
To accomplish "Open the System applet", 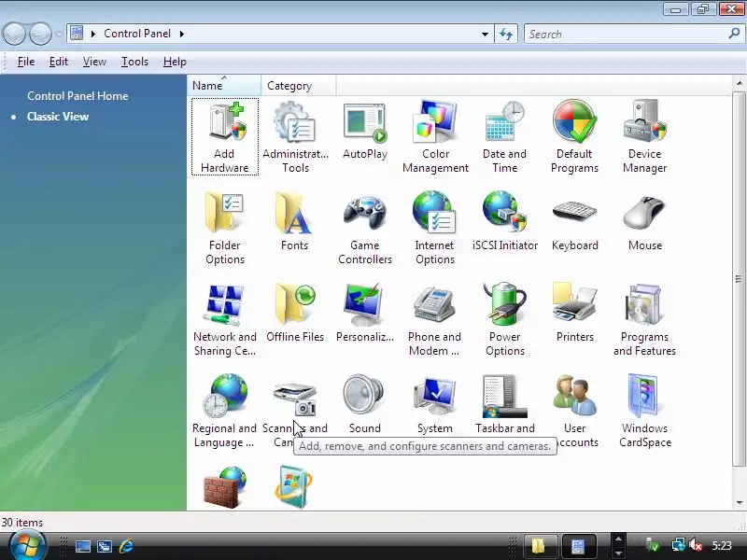I will click(434, 404).
